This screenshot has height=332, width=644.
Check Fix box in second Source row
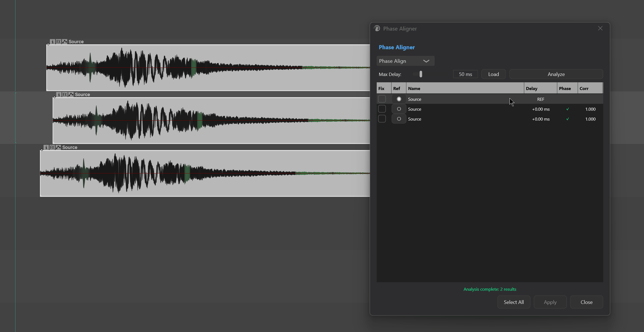coord(382,109)
